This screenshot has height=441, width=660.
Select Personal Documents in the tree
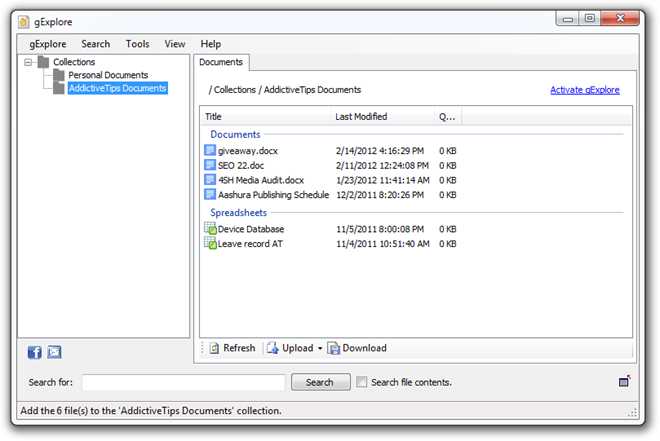tap(108, 75)
